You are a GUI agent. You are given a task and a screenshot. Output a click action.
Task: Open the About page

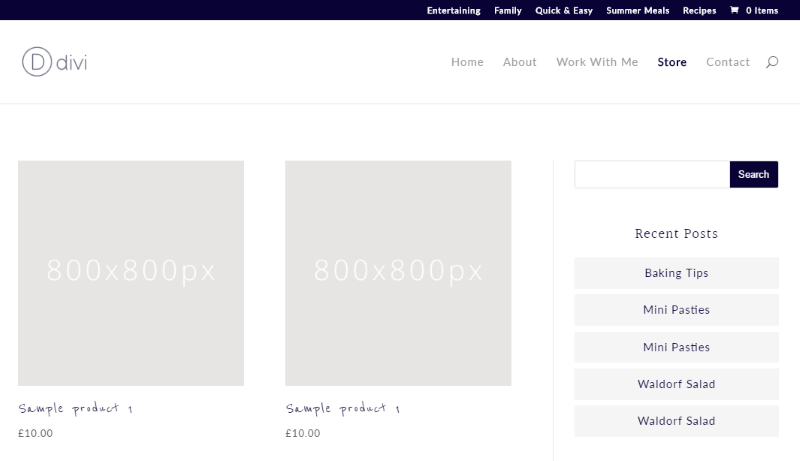click(519, 62)
